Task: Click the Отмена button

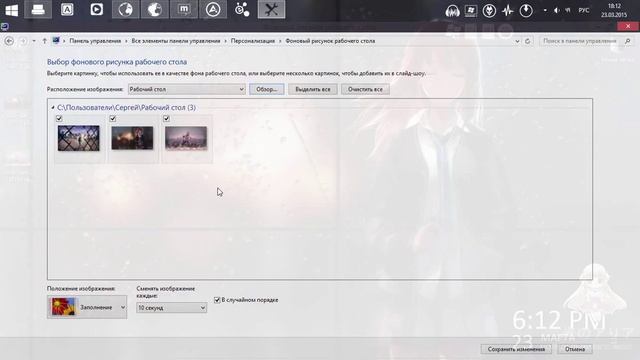Action: [575, 349]
